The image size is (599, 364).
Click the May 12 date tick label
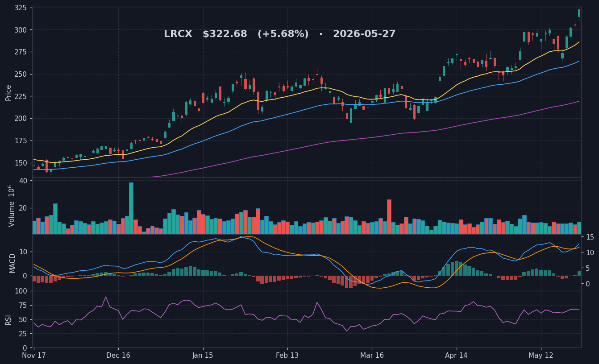541,356
